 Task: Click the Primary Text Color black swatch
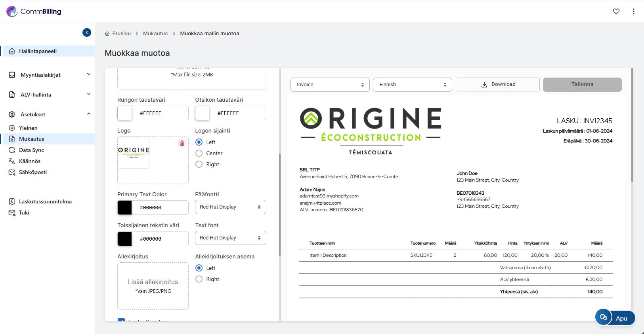125,207
